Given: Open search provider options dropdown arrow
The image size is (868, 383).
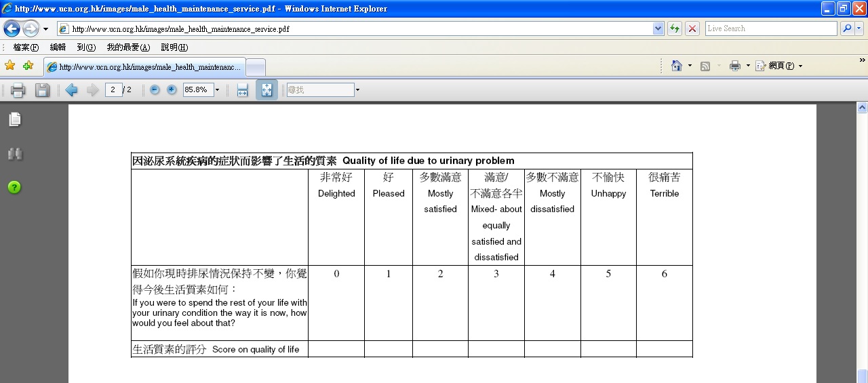Looking at the screenshot, I should click(859, 28).
